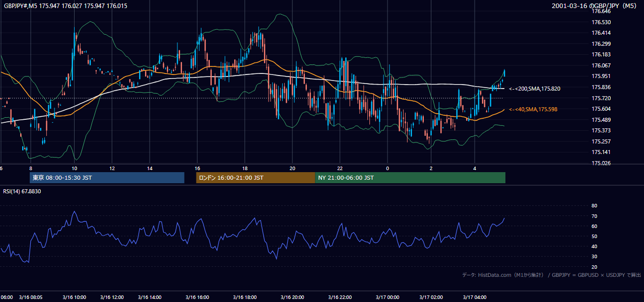Click the 3/17 02:00 time axis label
This screenshot has height=302, width=644.
click(x=431, y=297)
